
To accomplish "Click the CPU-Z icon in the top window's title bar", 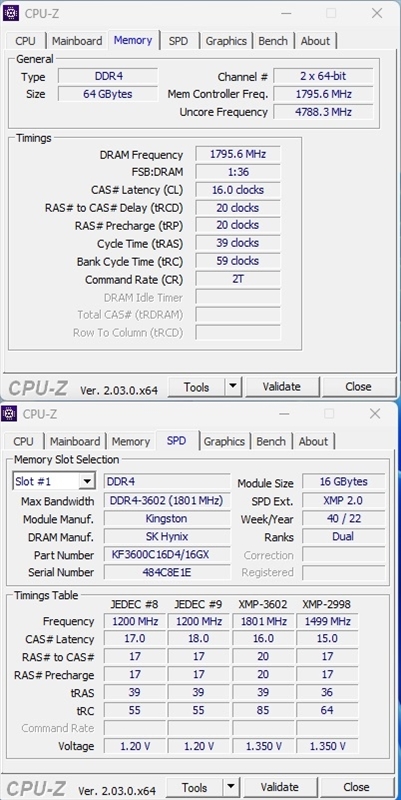I will click(11, 13).
